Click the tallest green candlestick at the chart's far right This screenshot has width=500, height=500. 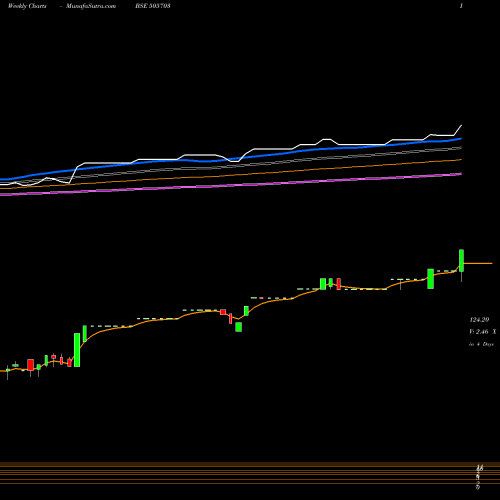tap(462, 260)
